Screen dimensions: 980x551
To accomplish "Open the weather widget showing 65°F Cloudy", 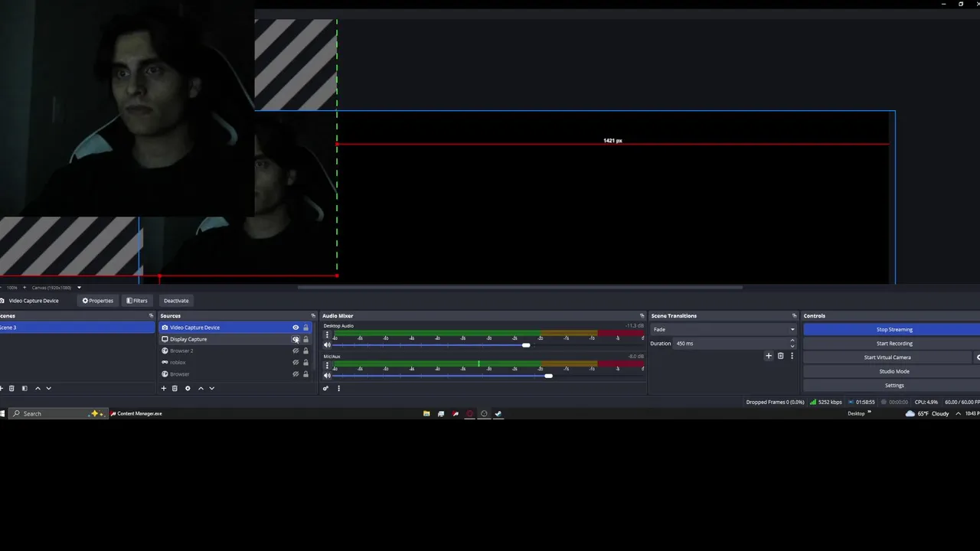I will tap(927, 413).
